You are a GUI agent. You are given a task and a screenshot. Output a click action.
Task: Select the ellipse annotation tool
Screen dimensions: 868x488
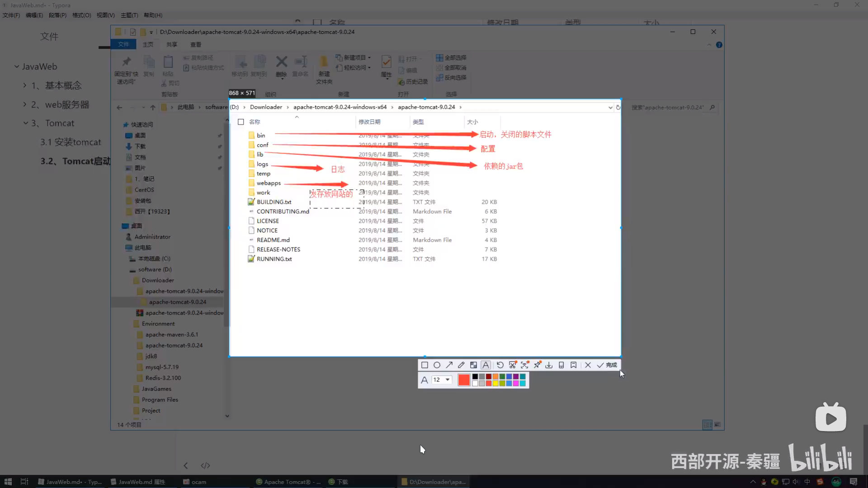tap(437, 365)
